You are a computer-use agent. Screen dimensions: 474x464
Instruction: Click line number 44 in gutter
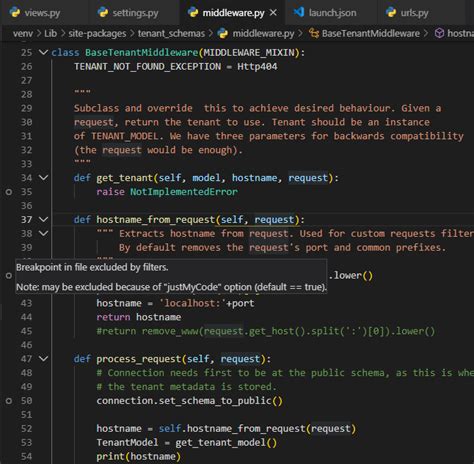(27, 317)
